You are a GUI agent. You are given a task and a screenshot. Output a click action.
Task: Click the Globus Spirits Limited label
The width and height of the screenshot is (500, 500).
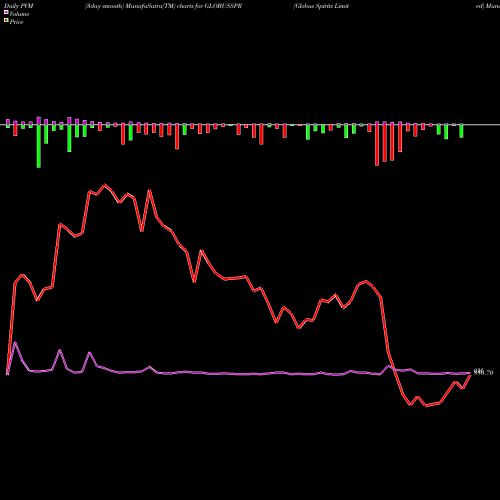tap(321, 6)
